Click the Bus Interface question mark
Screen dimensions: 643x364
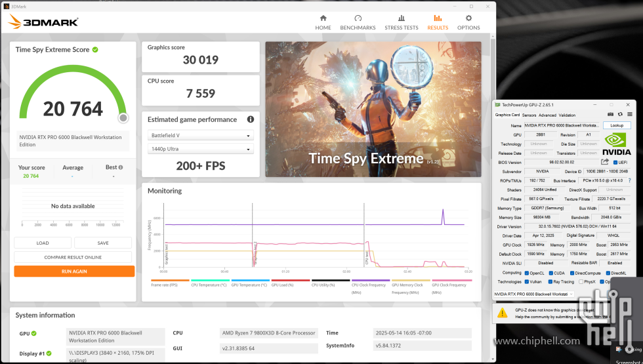(x=629, y=180)
